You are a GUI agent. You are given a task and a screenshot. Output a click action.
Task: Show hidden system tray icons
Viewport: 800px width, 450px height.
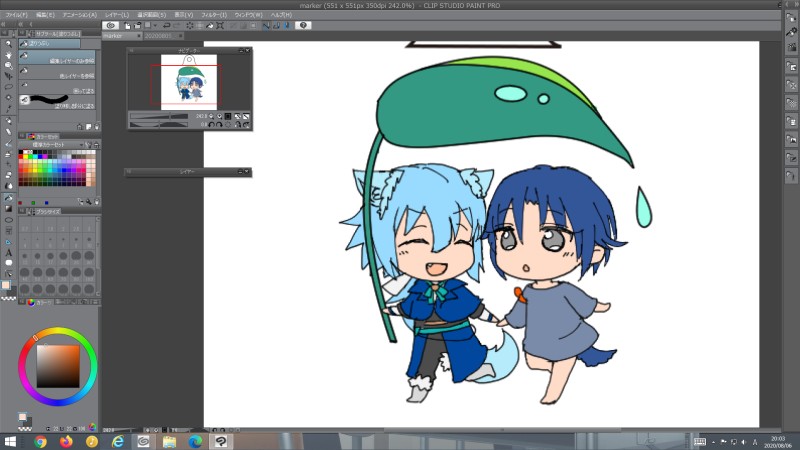(x=713, y=442)
